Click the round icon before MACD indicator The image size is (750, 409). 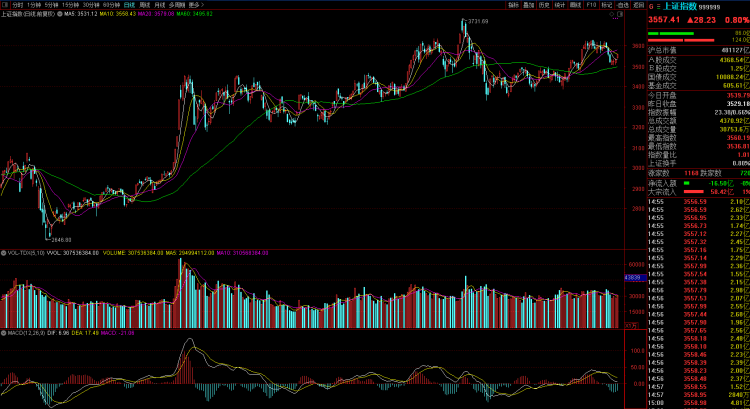coord(4,333)
